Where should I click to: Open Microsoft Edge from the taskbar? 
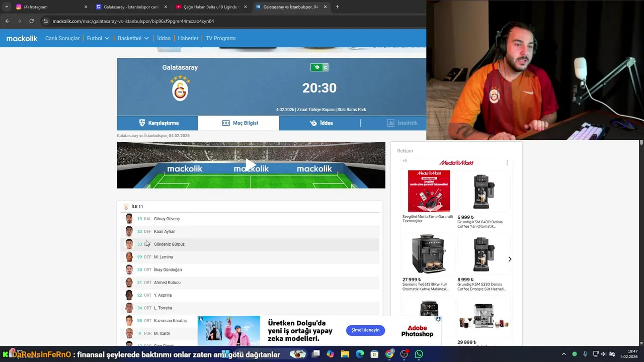click(360, 354)
